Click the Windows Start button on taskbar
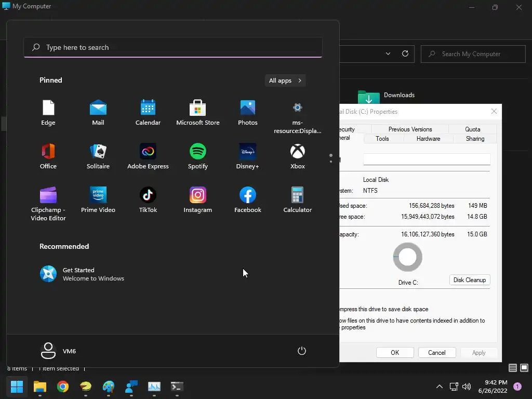 click(17, 387)
